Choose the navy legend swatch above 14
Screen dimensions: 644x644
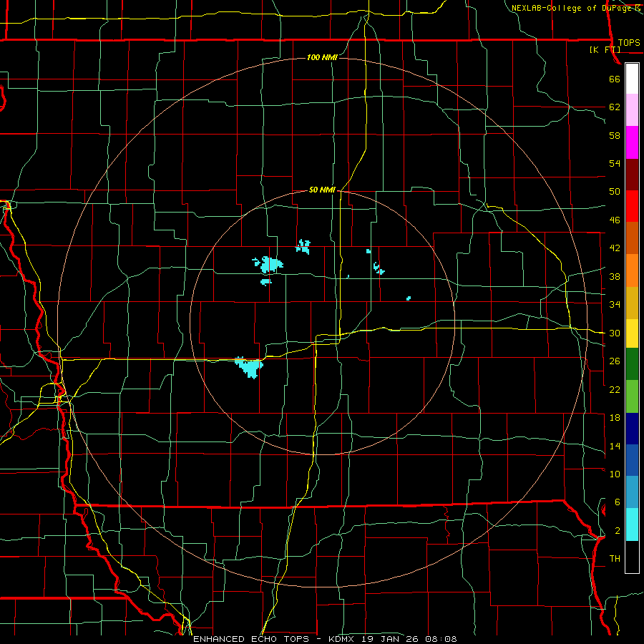tap(632, 429)
